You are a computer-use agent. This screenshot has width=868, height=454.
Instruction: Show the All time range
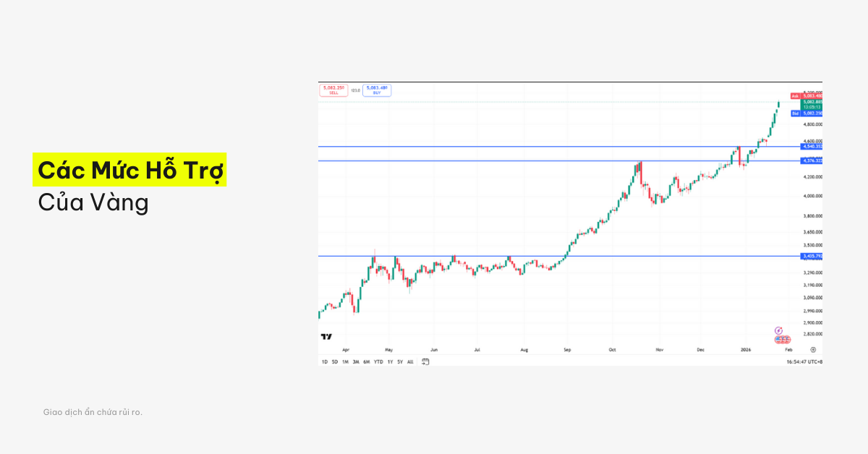point(410,361)
